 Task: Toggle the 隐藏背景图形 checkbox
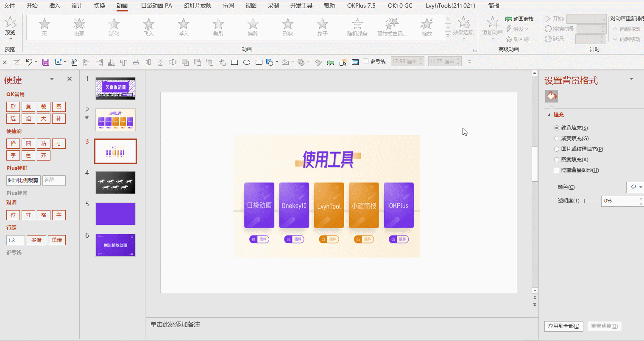(x=557, y=170)
